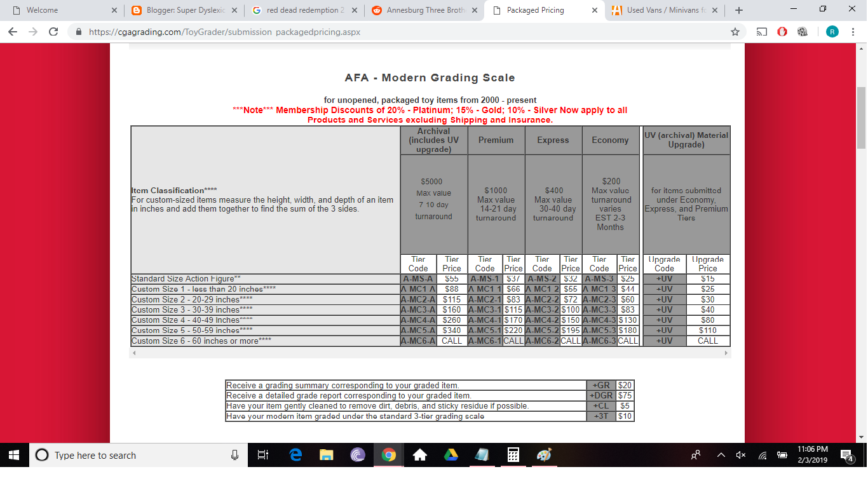The width and height of the screenshot is (868, 488).
Task: Close the Welcome tab
Action: click(x=114, y=10)
